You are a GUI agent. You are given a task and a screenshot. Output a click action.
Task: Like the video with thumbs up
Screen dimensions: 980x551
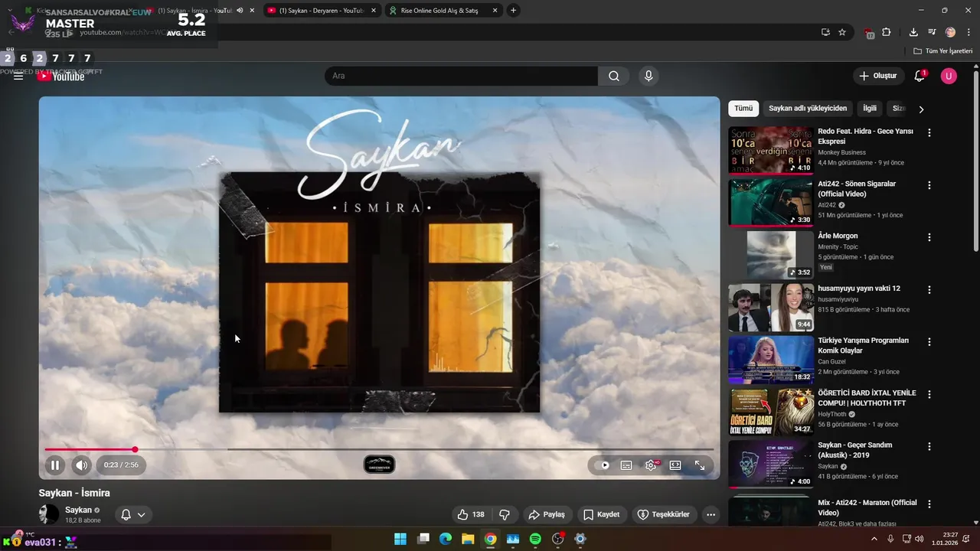471,514
